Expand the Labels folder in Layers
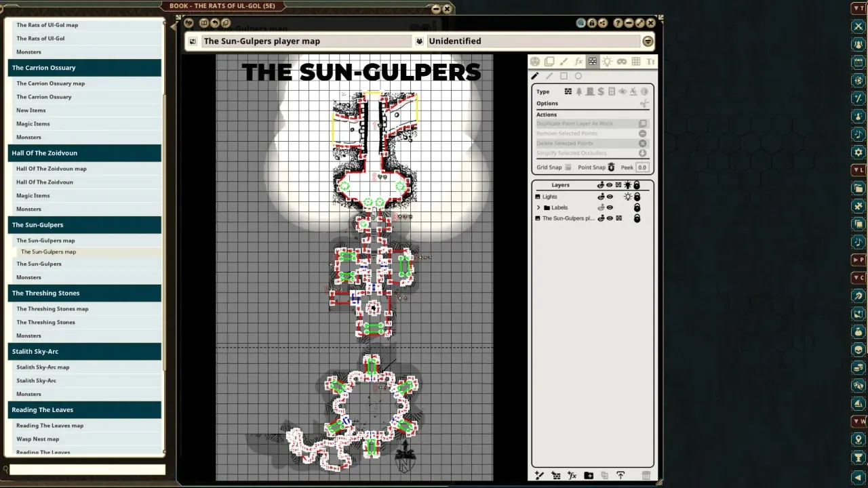The width and height of the screenshot is (868, 488). click(x=538, y=207)
